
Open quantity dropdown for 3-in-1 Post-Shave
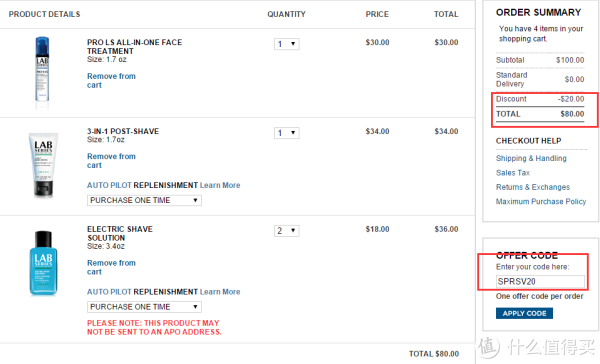pos(287,133)
